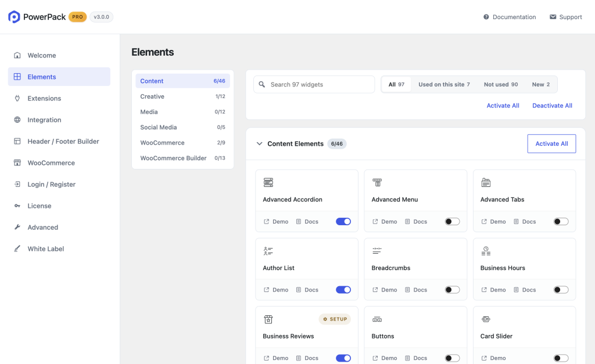
Task: Enable the Advanced Tabs toggle
Action: [x=561, y=221]
